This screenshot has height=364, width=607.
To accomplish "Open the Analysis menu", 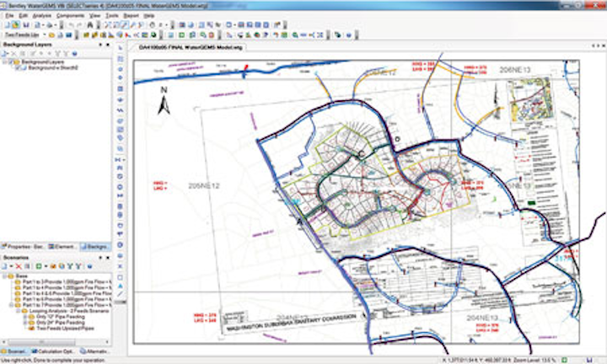I will pyautogui.click(x=42, y=15).
